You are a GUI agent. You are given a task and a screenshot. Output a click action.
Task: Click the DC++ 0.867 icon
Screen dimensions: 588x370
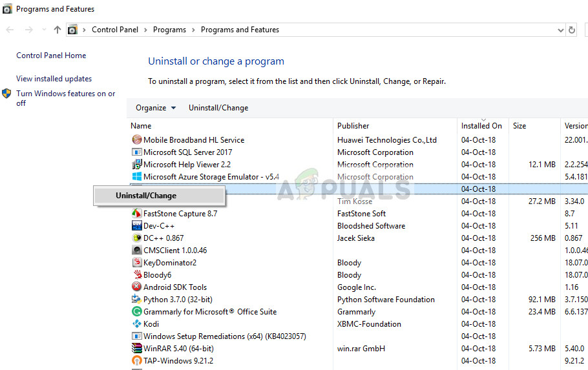click(x=137, y=238)
